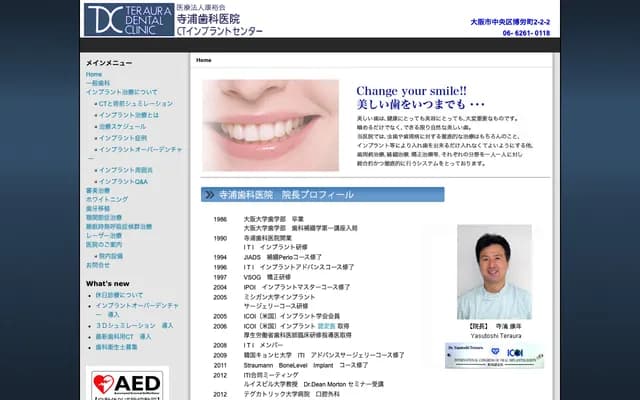
Task: Go to Home in the main menu
Action: (x=94, y=75)
